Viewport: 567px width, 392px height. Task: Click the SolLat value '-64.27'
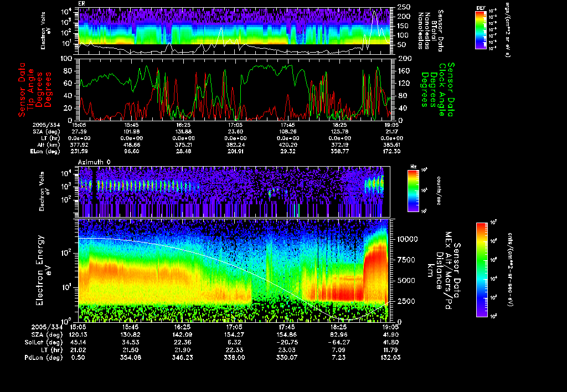point(338,342)
